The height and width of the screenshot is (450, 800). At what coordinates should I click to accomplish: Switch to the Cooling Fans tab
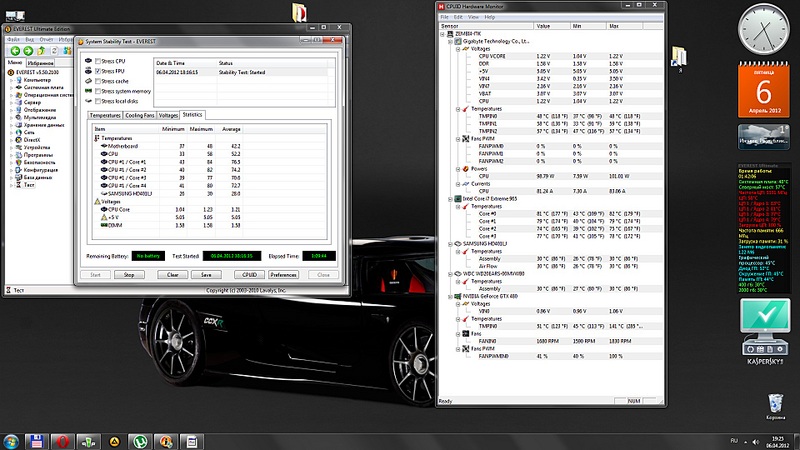click(139, 115)
